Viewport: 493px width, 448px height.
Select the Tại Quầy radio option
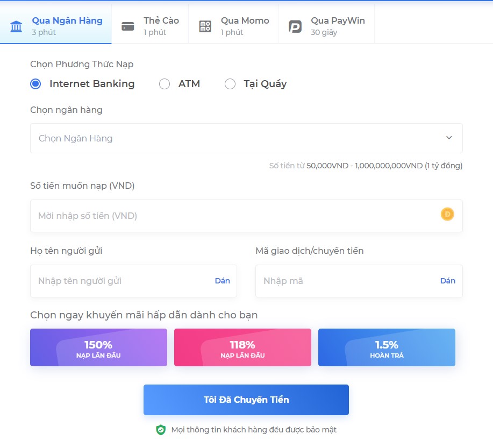(x=230, y=84)
